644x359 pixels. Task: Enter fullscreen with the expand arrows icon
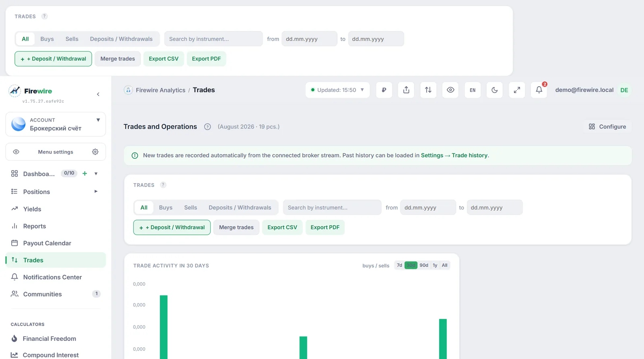[x=517, y=90]
